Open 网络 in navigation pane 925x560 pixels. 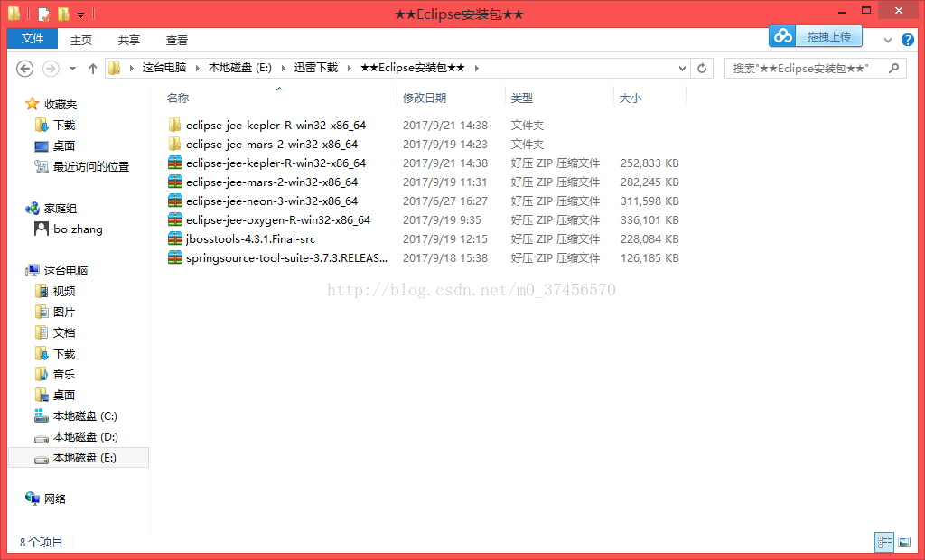point(55,499)
